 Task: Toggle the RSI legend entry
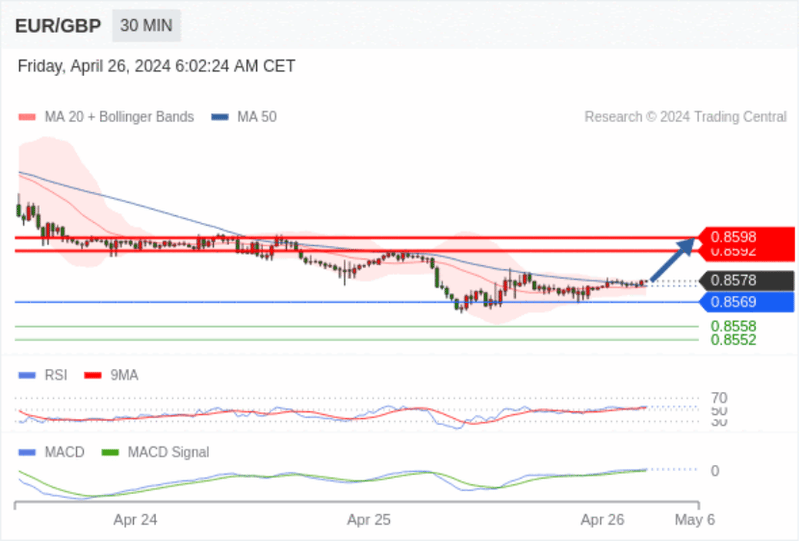[x=43, y=375]
